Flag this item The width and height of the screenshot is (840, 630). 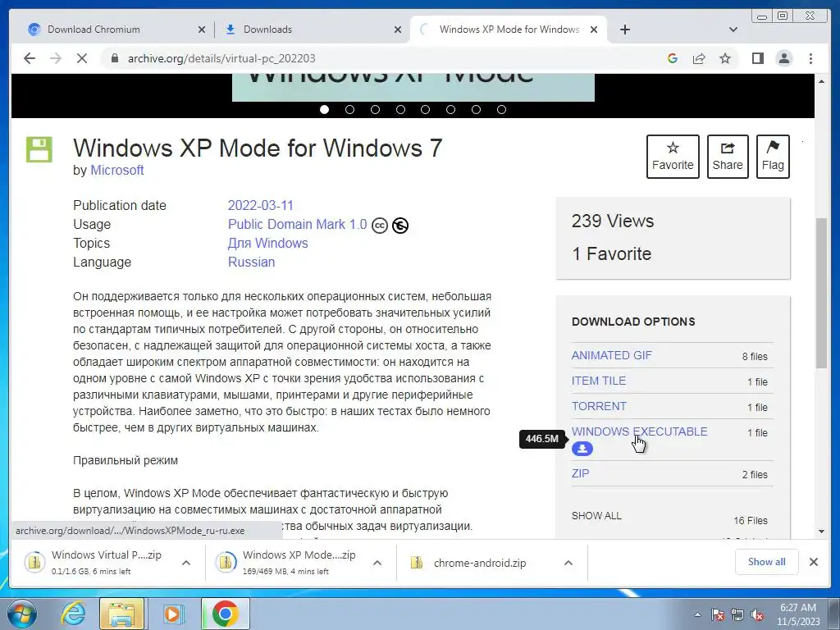[x=773, y=157]
